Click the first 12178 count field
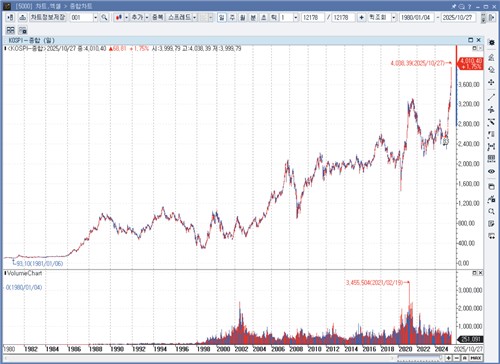The image size is (500, 364). [312, 17]
